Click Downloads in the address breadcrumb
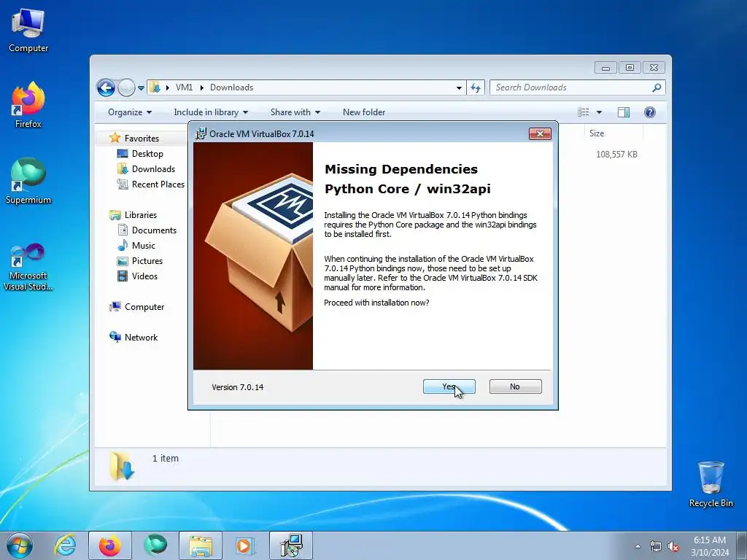 231,87
